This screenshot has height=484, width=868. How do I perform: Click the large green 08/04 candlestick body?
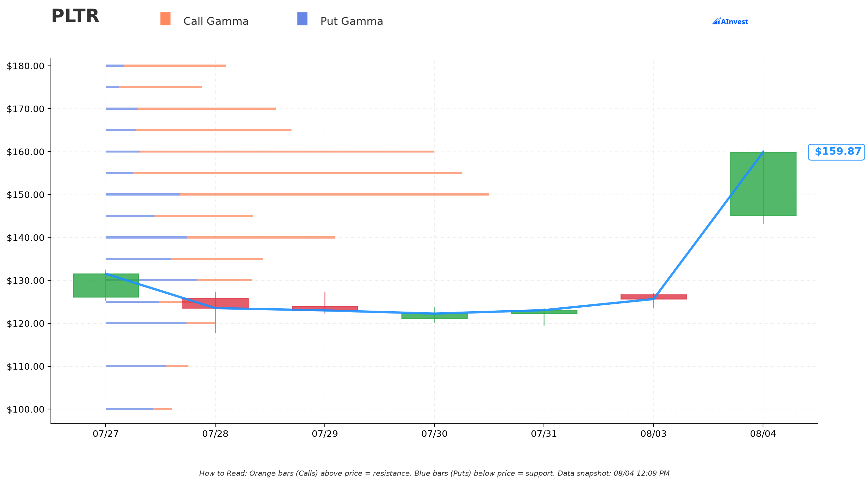(x=763, y=184)
